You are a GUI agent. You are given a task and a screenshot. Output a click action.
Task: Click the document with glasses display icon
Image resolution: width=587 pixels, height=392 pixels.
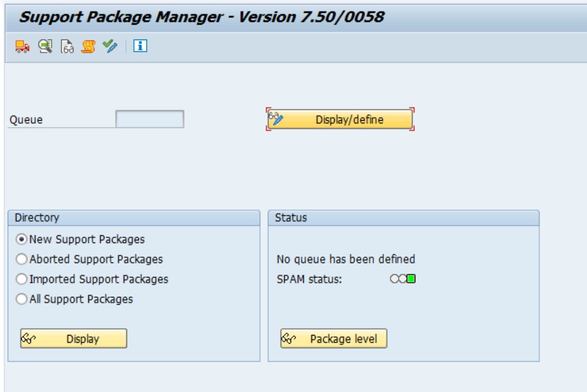pos(67,47)
